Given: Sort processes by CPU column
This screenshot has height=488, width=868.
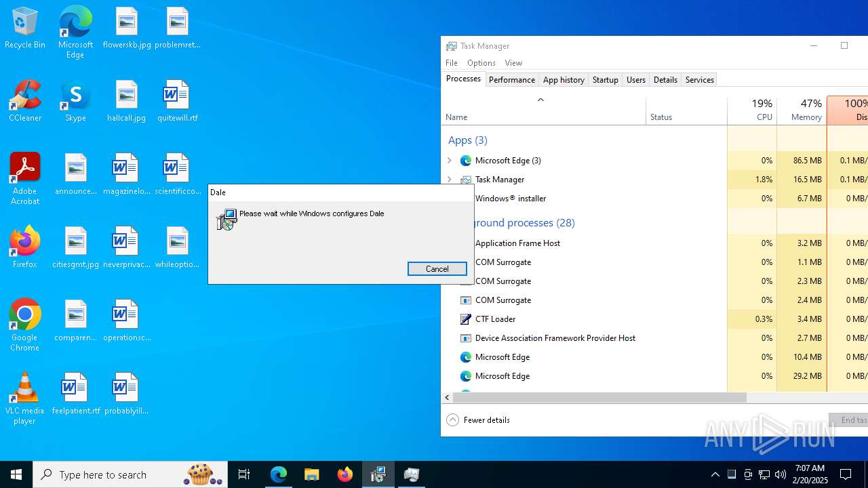Looking at the screenshot, I should pos(752,111).
